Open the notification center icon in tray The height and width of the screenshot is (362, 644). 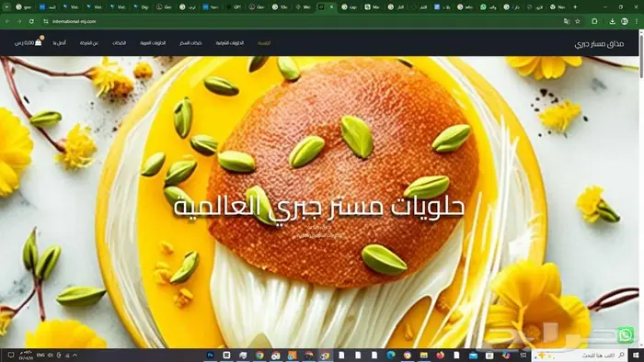pyautogui.click(x=11, y=355)
